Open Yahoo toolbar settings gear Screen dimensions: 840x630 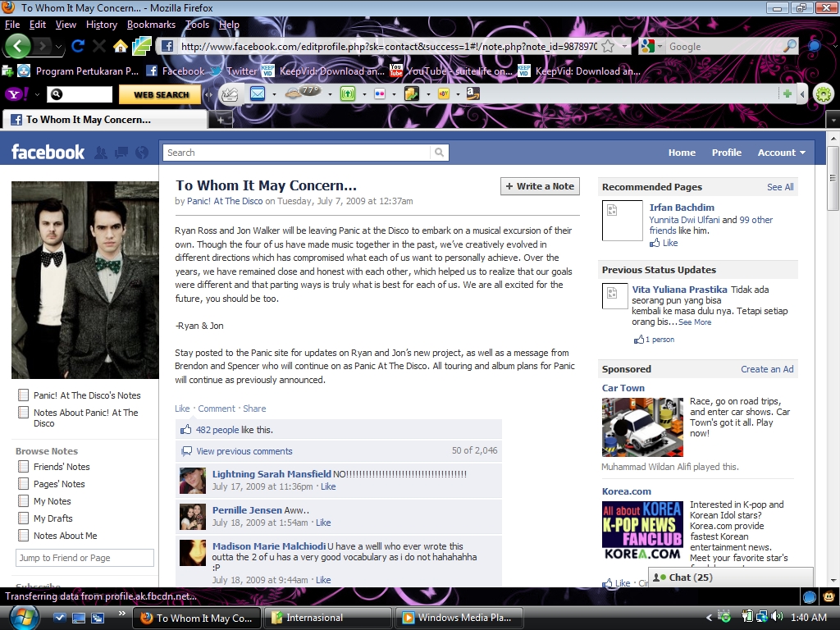[x=824, y=94]
